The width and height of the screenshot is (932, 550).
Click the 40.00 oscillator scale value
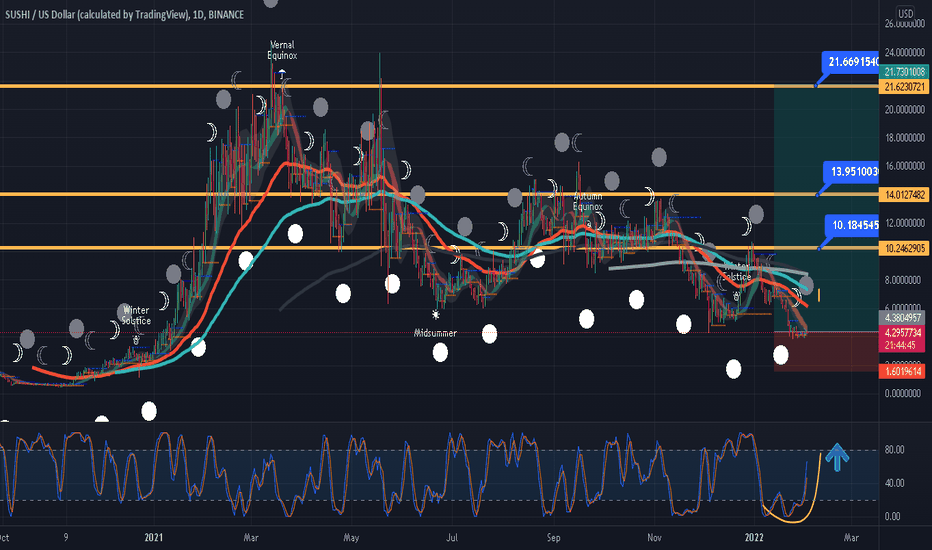click(894, 483)
